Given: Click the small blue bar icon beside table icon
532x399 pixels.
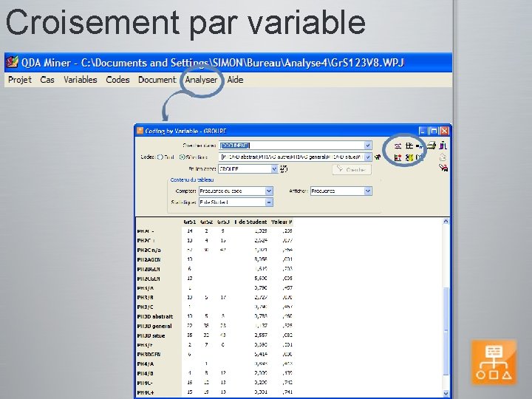Looking at the screenshot, I should (x=420, y=146).
